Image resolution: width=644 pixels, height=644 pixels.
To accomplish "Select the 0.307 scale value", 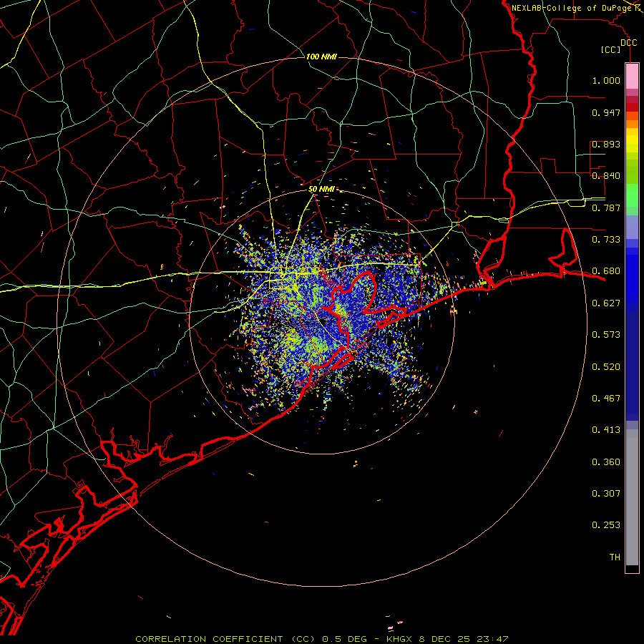I will tap(606, 494).
